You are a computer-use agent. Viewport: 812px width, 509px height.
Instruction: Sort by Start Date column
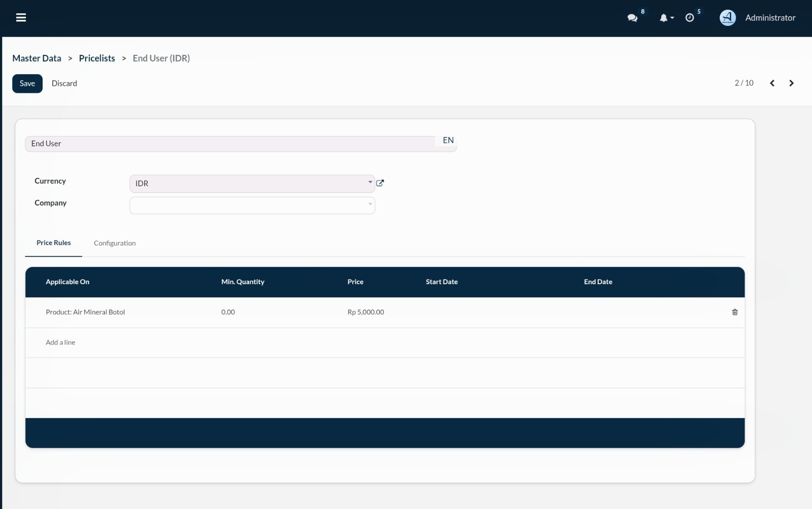(x=442, y=282)
